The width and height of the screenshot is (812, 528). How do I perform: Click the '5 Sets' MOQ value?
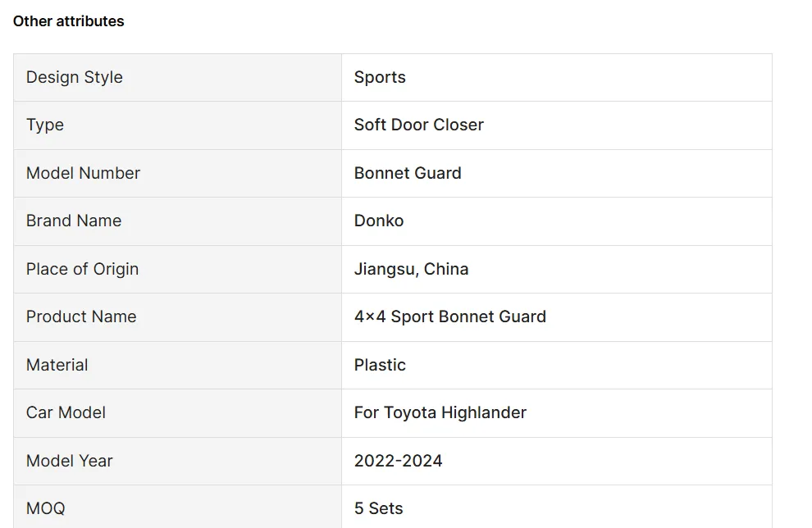[378, 508]
